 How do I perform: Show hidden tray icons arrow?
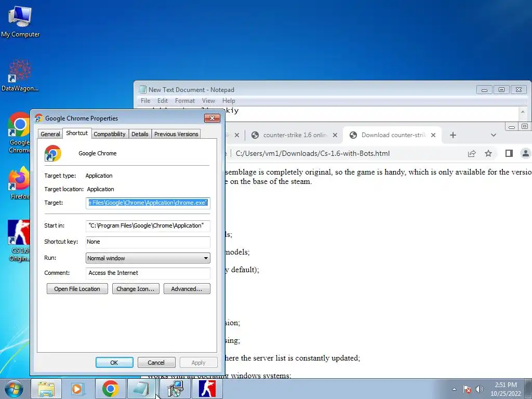(x=454, y=389)
